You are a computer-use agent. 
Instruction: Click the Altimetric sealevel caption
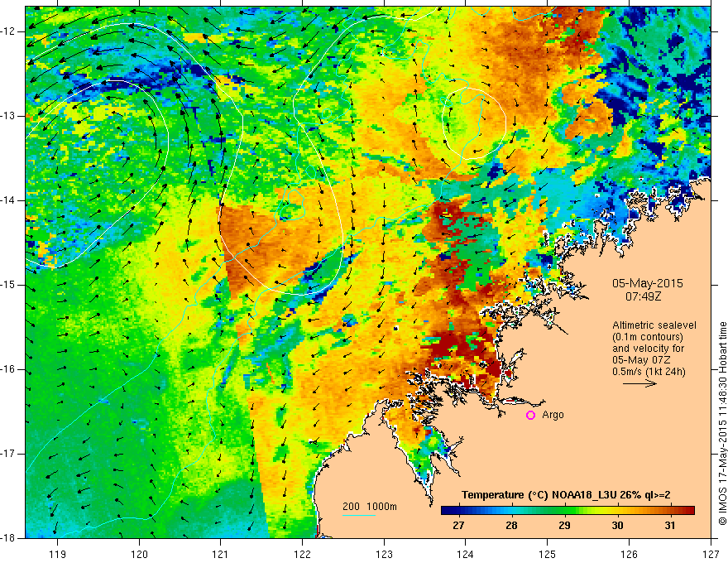tap(654, 325)
